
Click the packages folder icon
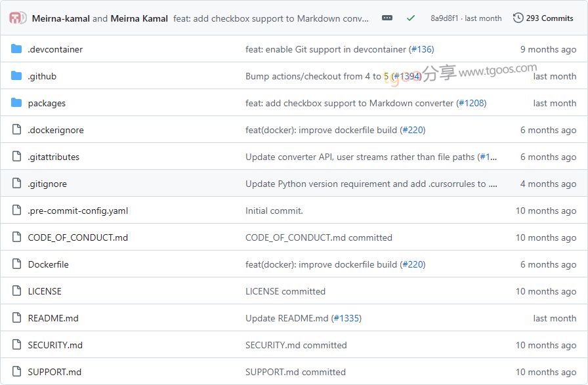coord(16,103)
